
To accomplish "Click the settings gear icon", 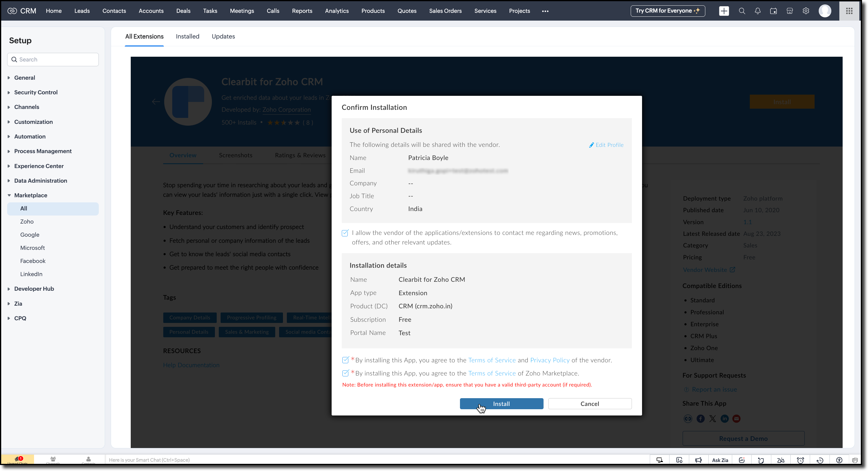I will [x=806, y=11].
